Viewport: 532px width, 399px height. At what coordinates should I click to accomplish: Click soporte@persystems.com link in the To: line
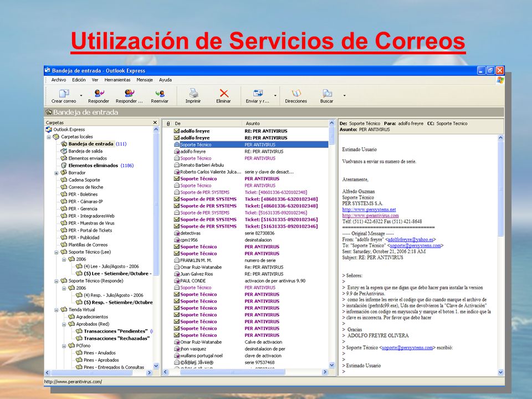click(x=415, y=245)
